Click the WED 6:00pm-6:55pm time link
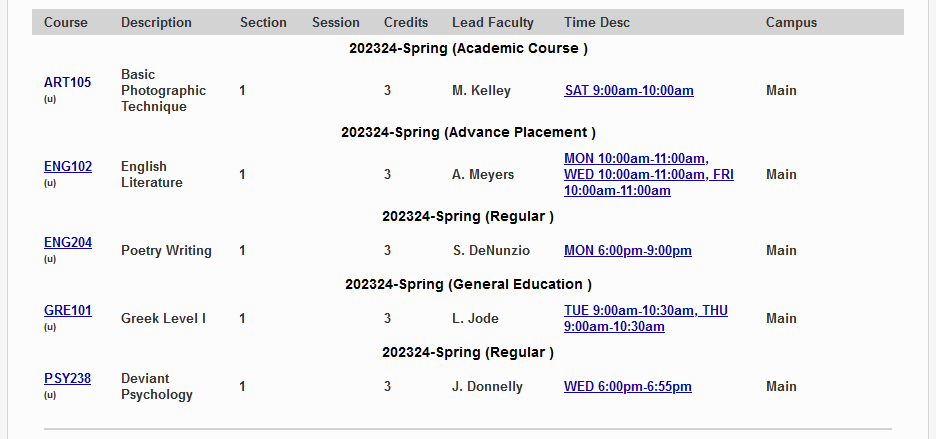936x439 pixels. point(627,386)
